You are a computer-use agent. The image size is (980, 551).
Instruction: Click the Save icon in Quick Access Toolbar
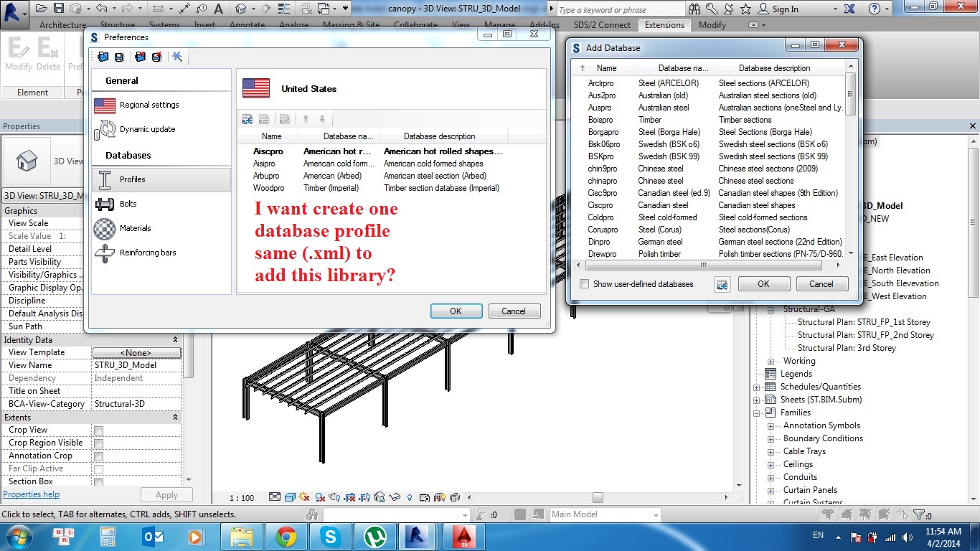click(59, 9)
